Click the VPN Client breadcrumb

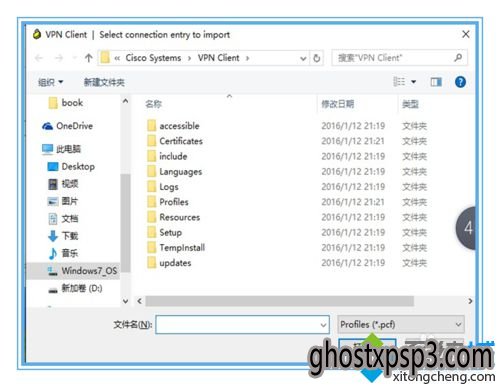[x=218, y=58]
